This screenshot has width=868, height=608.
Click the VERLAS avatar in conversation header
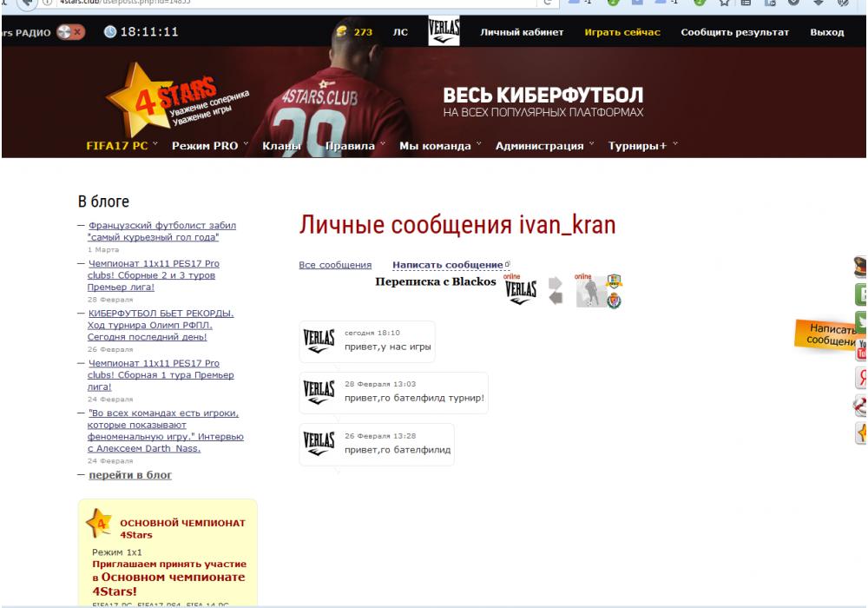click(520, 291)
